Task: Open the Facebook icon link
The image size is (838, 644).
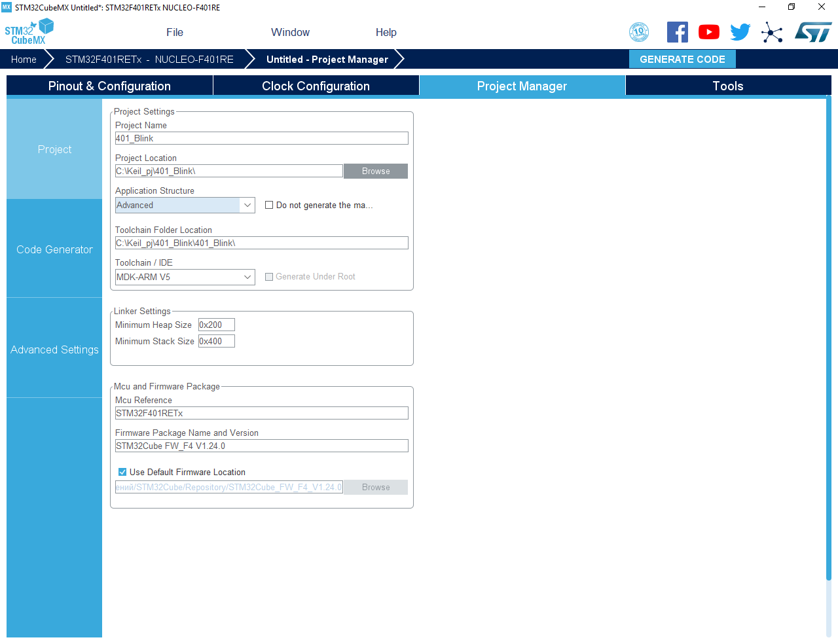Action: 678,32
